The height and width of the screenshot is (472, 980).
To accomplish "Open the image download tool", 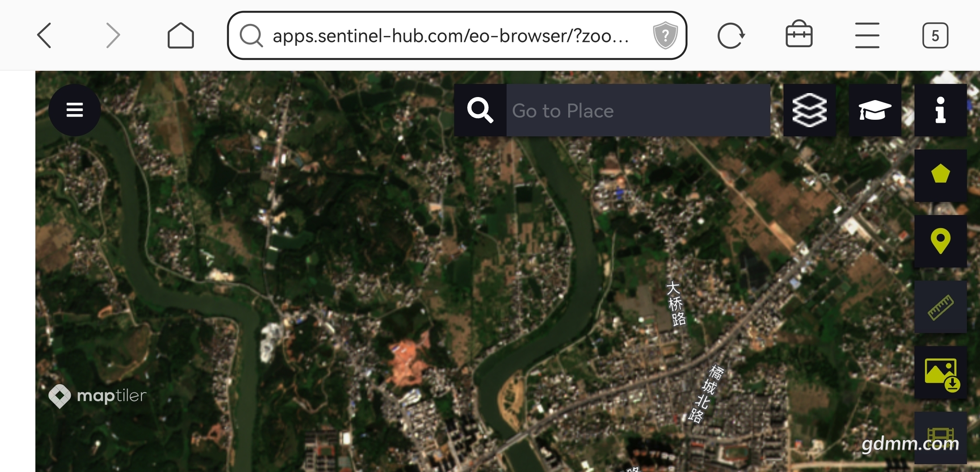I will point(940,372).
